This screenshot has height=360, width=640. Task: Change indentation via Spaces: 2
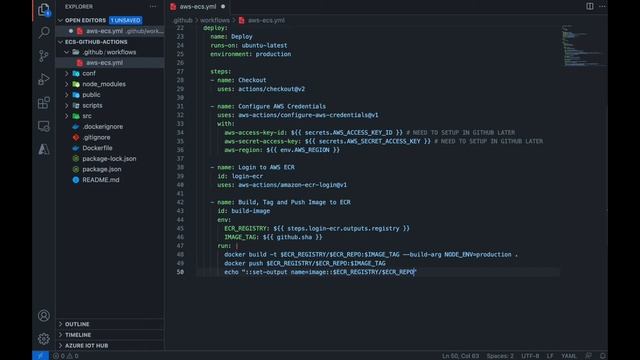500,356
